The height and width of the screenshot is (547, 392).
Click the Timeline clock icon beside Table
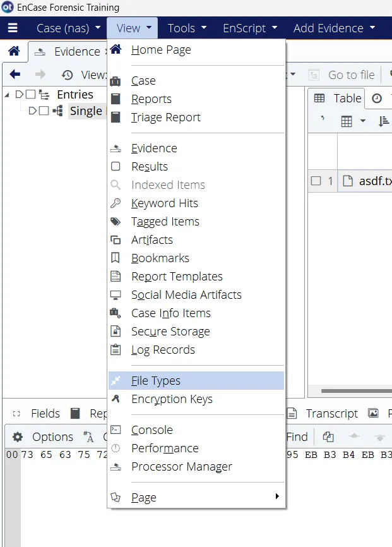(377, 99)
